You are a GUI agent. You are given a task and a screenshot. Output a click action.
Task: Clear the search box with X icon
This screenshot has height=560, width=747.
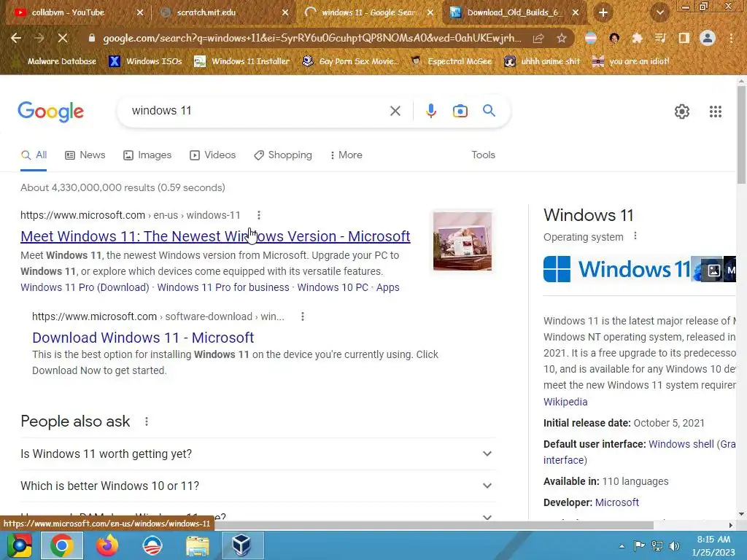pos(395,111)
